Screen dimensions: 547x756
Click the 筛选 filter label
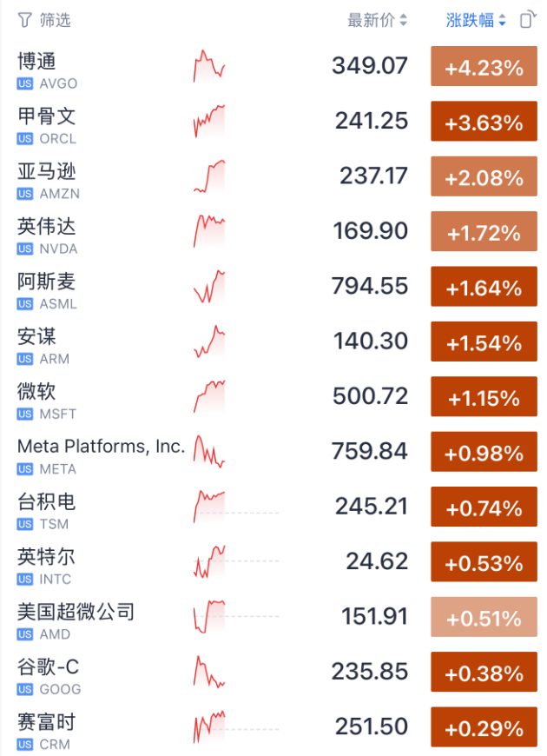click(x=55, y=20)
